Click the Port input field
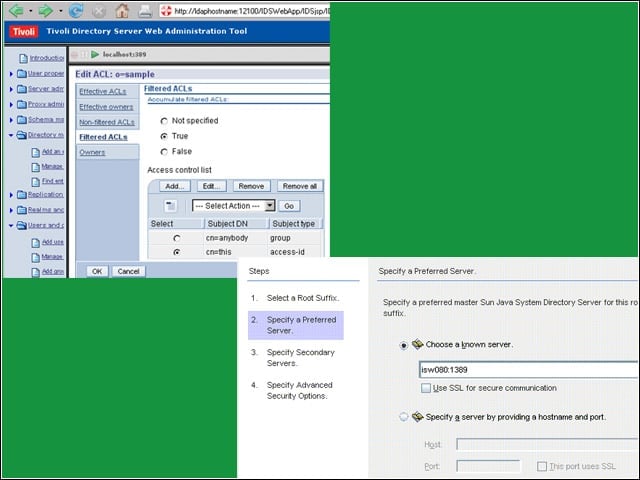Viewport: 640px width, 480px height. pos(488,466)
